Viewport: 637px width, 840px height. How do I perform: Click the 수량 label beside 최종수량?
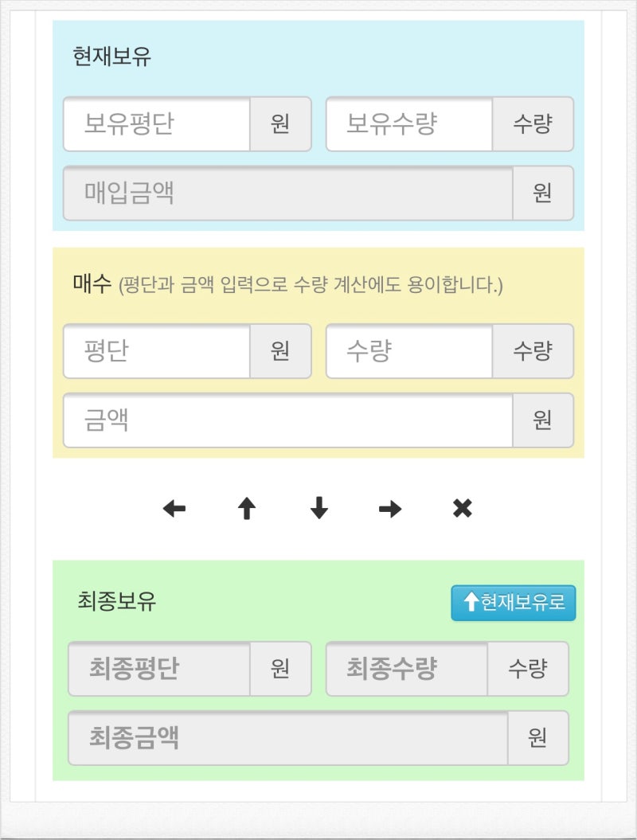coord(532,669)
